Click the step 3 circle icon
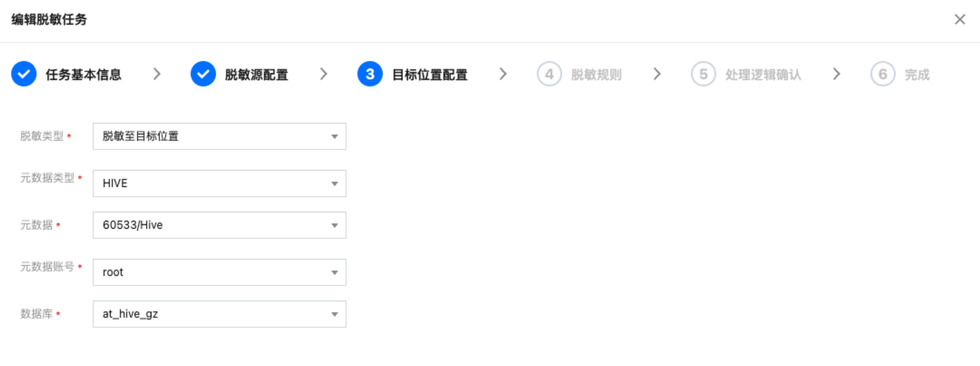980x366 pixels. point(370,74)
